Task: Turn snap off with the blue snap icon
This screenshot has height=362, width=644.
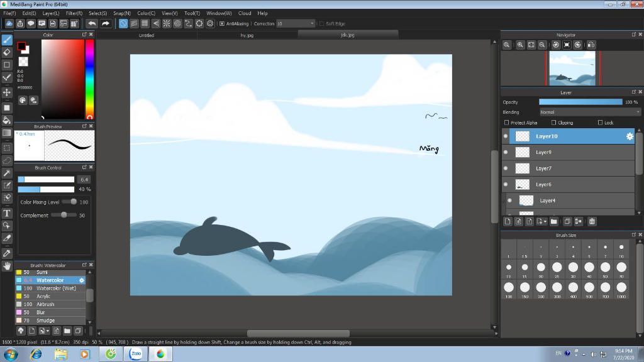Action: [x=123, y=23]
